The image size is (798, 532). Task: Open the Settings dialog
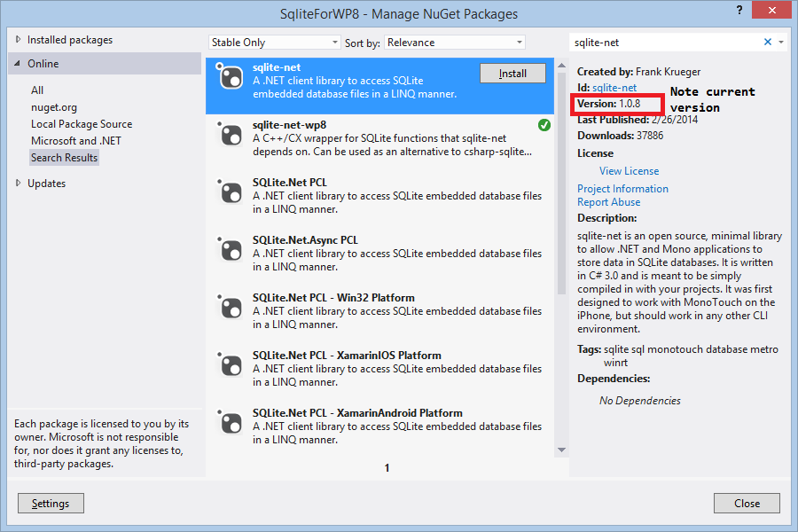tap(51, 504)
